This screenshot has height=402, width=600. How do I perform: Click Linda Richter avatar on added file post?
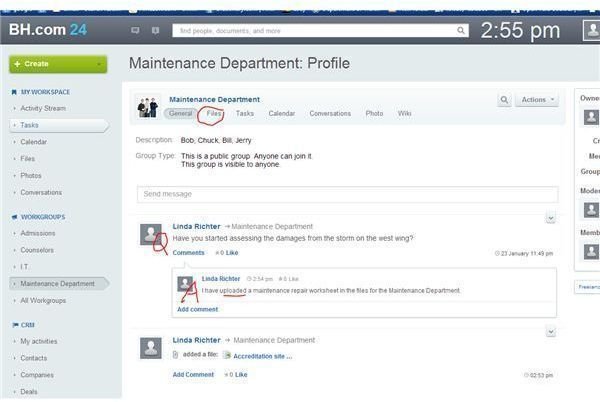[151, 348]
